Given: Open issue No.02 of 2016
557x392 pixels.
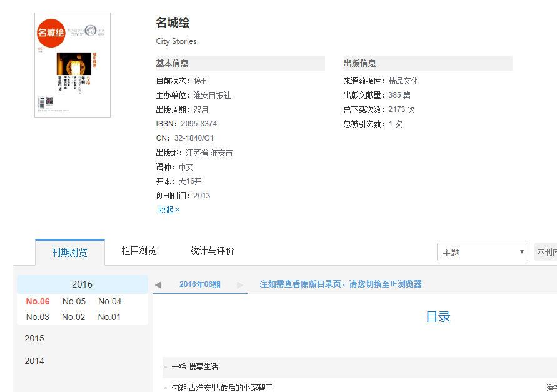Looking at the screenshot, I should [x=73, y=317].
